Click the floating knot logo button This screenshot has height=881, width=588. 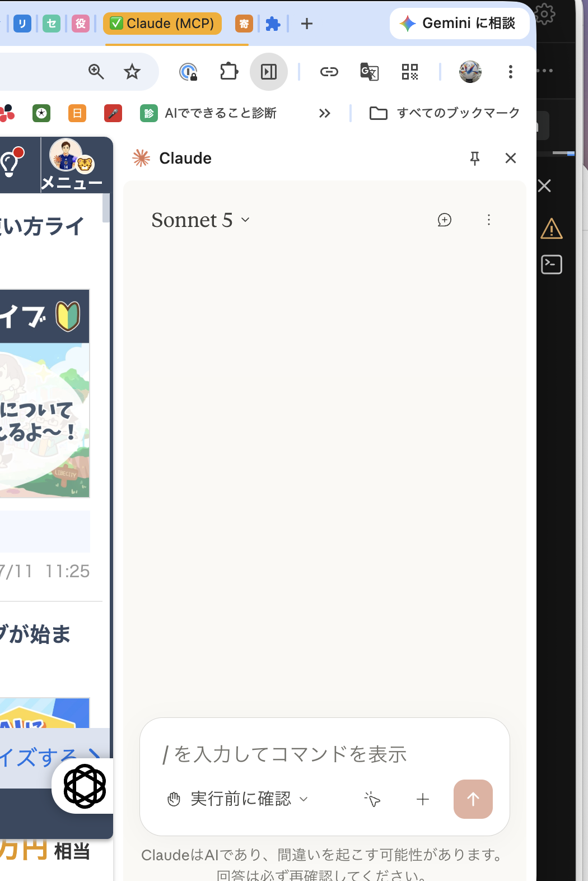[85, 786]
